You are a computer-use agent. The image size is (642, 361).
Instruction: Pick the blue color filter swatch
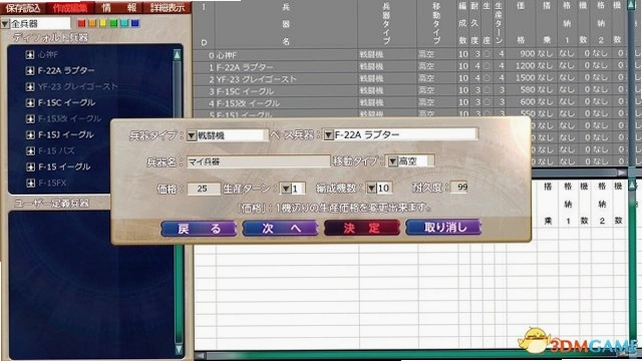point(135,23)
